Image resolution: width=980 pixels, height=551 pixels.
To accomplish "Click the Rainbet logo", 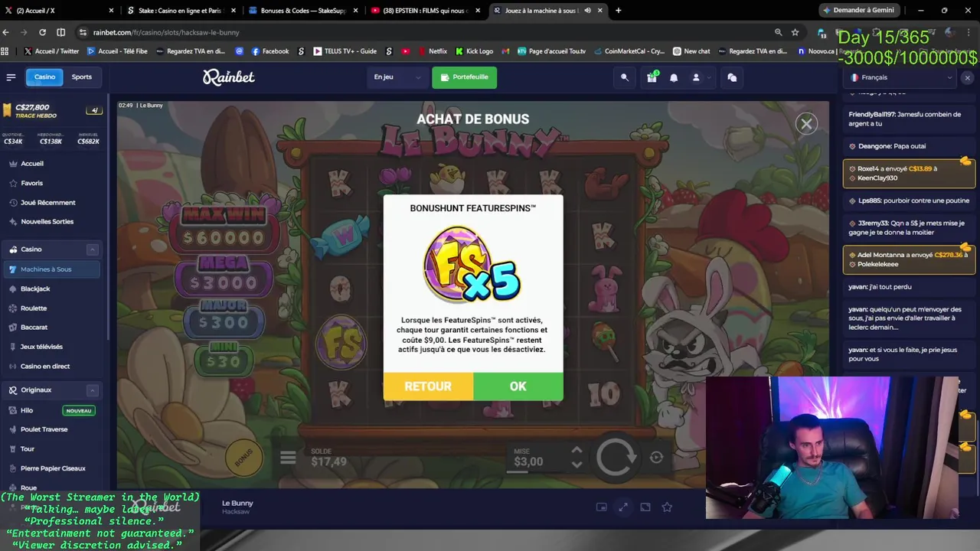I will tap(228, 77).
